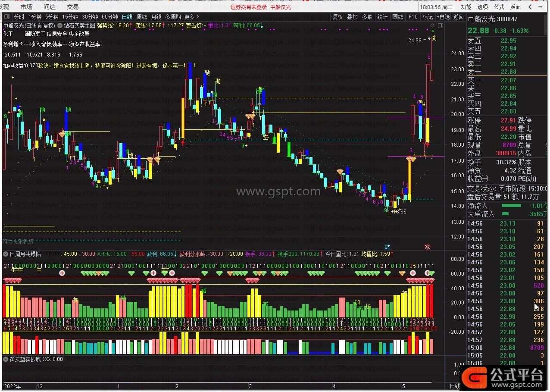
Task: Open the 问达 menu
Action: (x=50, y=7)
